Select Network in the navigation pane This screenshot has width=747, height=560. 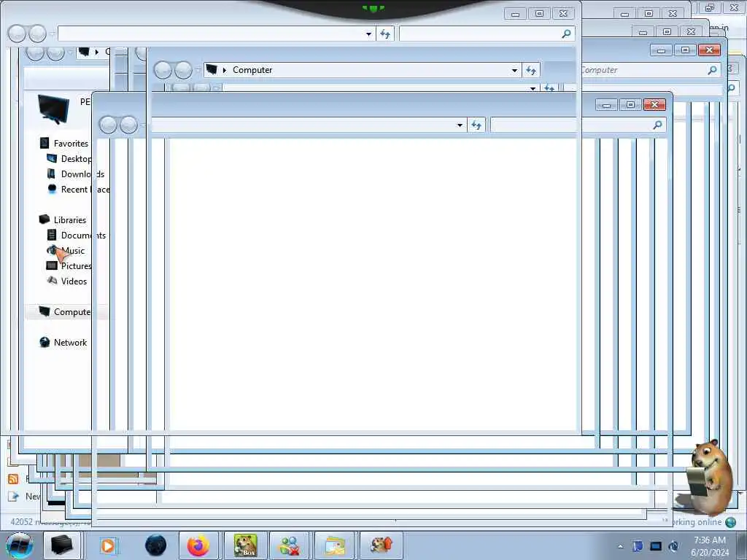(63, 343)
